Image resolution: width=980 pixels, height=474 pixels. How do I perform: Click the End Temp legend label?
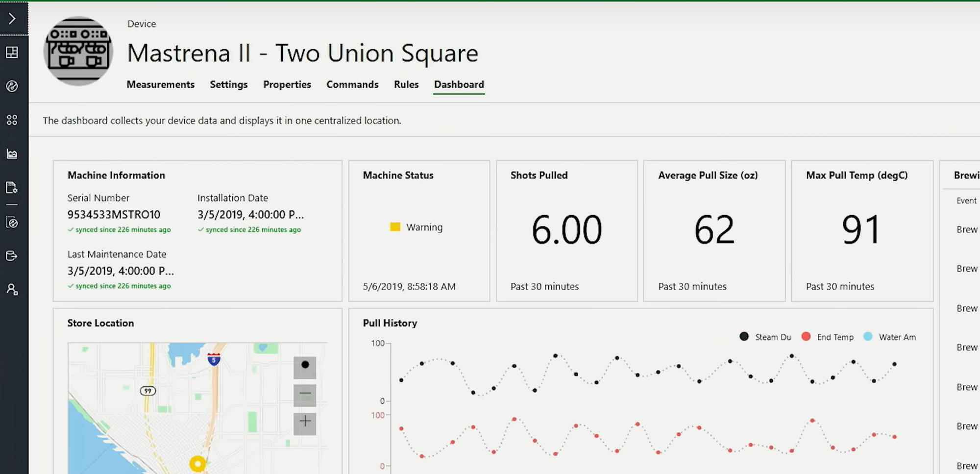[x=835, y=337]
